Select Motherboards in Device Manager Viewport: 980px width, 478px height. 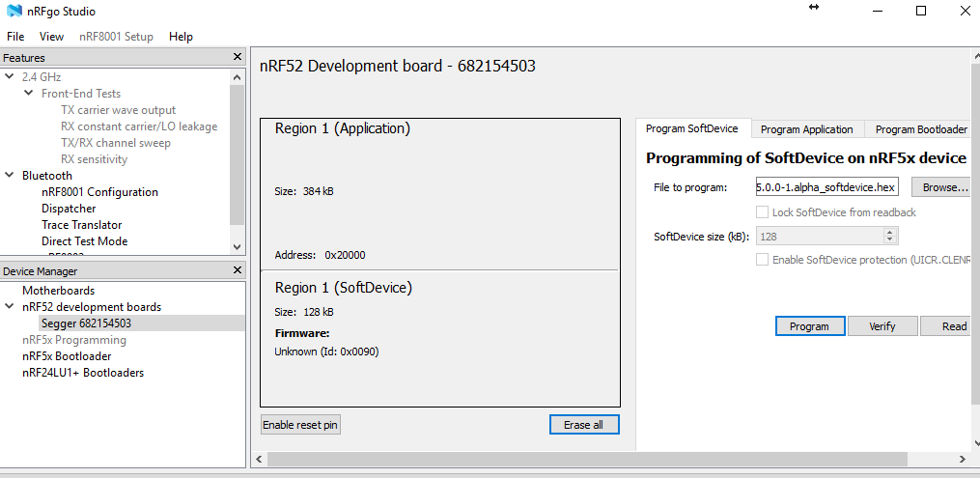[59, 291]
